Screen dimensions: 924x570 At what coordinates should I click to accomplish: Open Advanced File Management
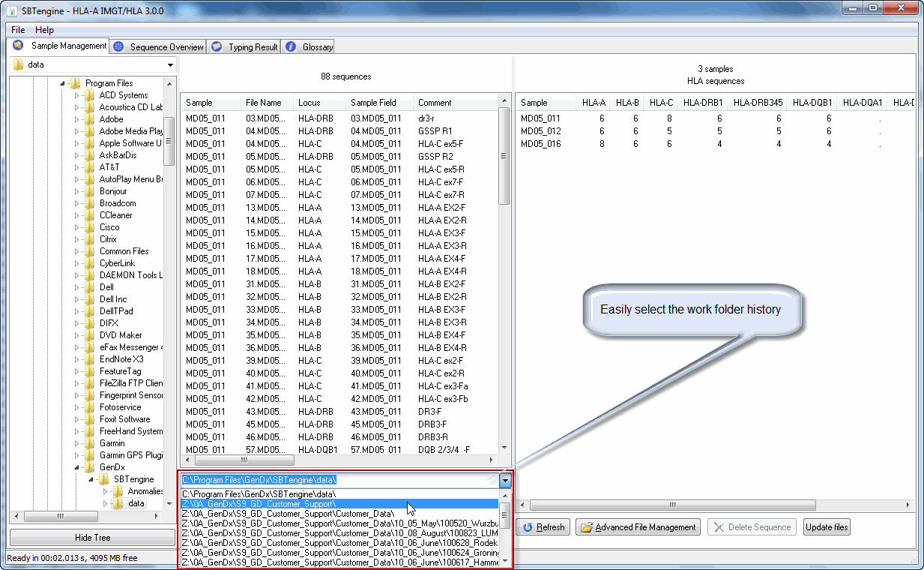[x=638, y=527]
